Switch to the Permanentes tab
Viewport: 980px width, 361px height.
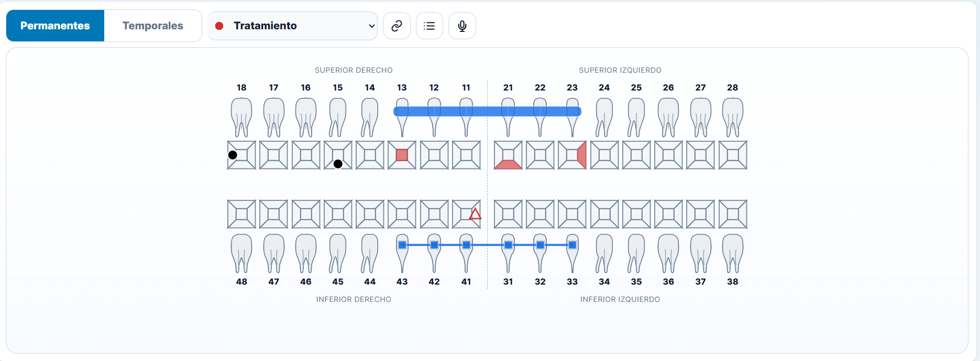click(55, 26)
